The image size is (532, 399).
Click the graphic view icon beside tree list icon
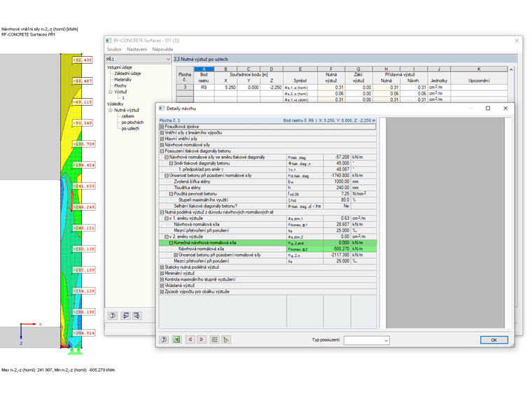tap(226, 339)
